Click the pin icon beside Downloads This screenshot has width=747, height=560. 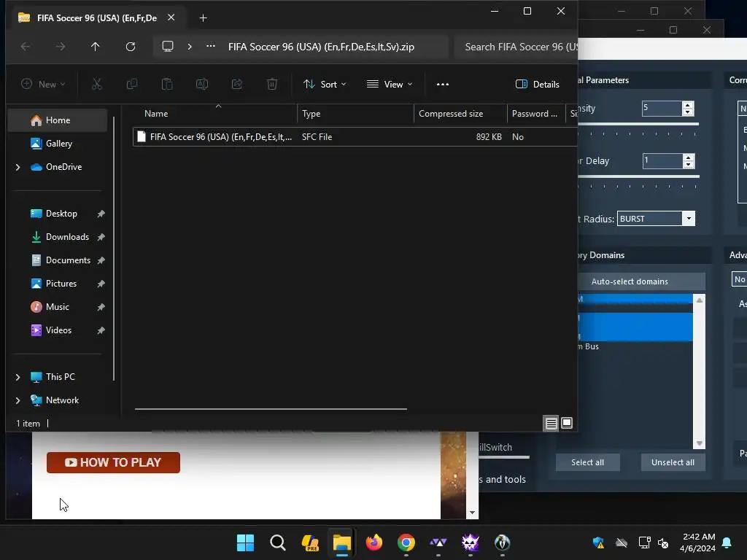[x=101, y=238]
